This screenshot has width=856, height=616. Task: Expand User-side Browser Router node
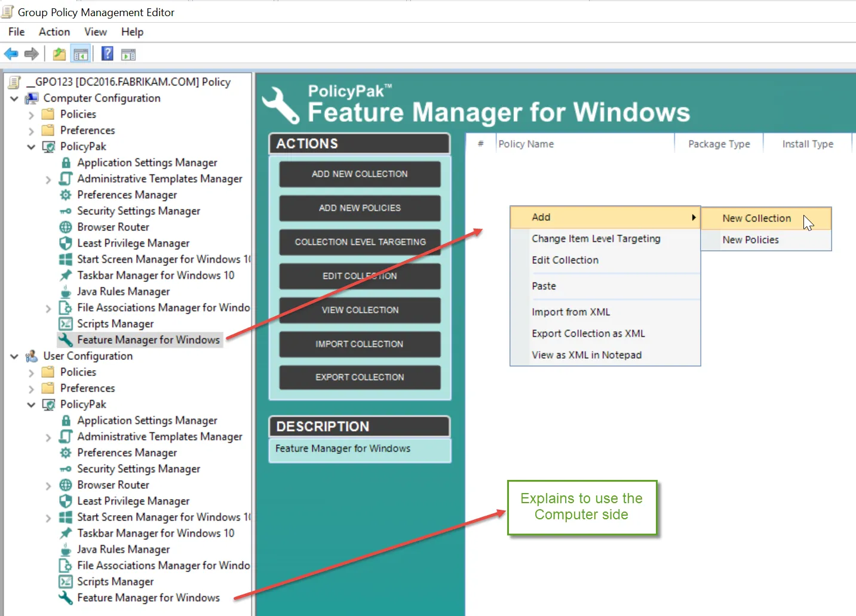click(x=48, y=485)
